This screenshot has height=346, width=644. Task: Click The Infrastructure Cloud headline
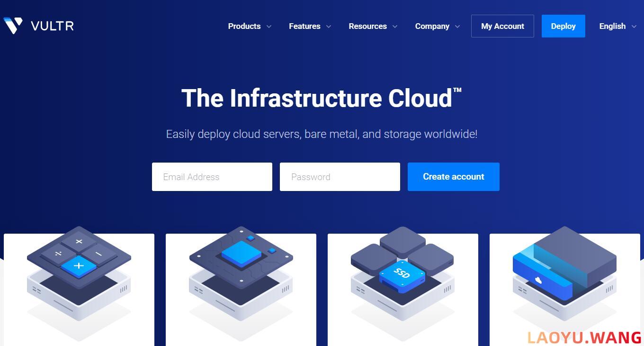click(322, 98)
